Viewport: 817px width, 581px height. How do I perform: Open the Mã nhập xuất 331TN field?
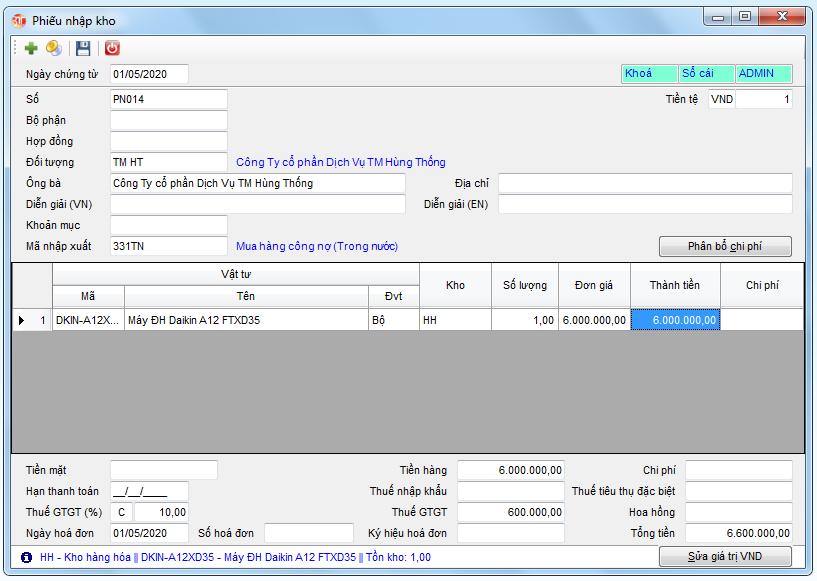click(x=168, y=246)
